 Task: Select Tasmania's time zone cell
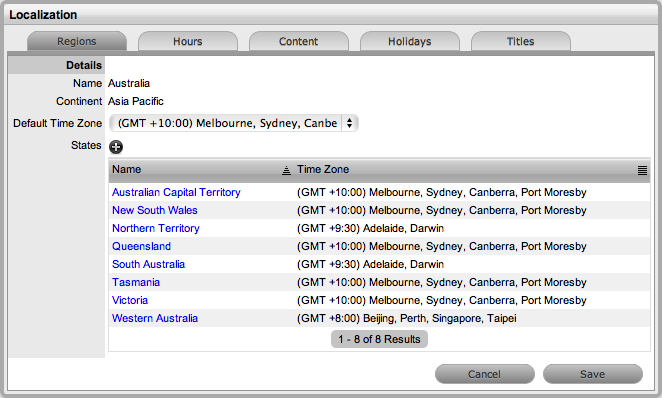(442, 282)
